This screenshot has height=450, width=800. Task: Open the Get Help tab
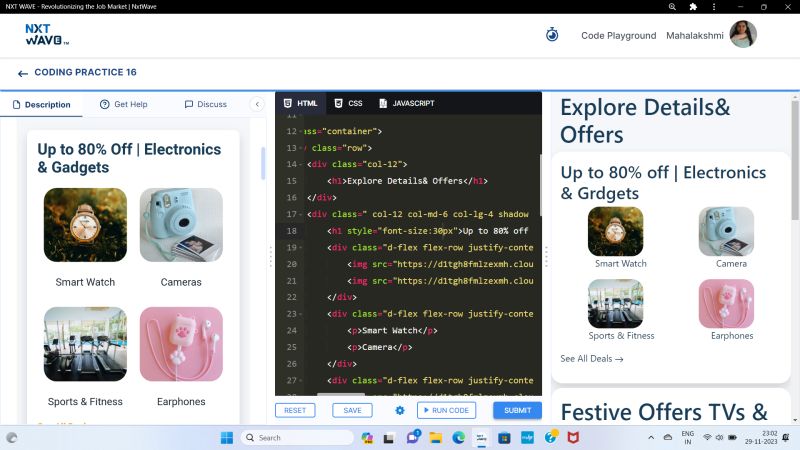pos(123,104)
